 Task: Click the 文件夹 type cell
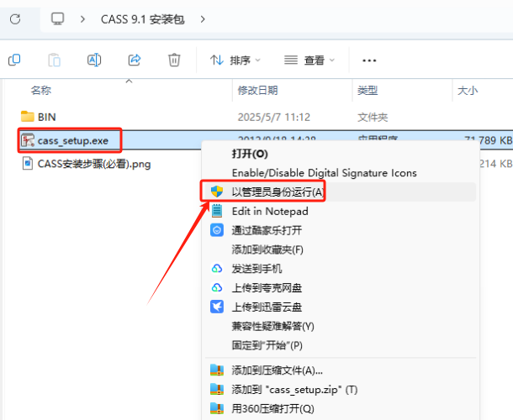click(x=373, y=117)
